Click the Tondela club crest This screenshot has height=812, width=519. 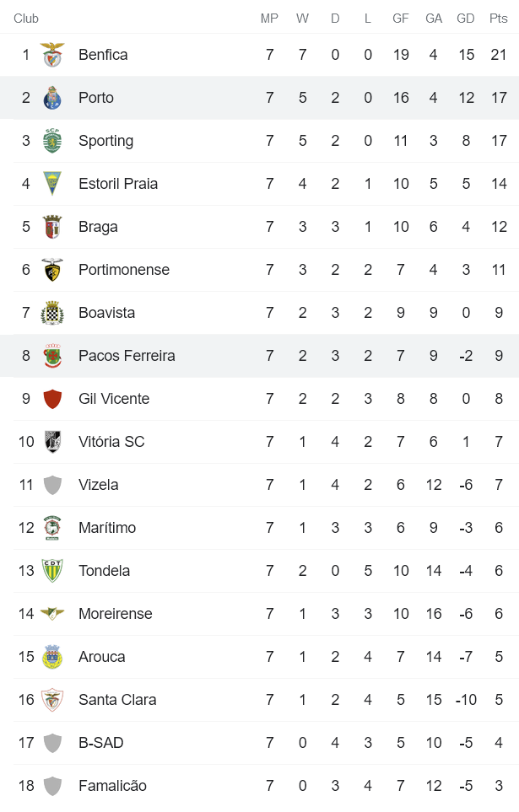pos(52,571)
